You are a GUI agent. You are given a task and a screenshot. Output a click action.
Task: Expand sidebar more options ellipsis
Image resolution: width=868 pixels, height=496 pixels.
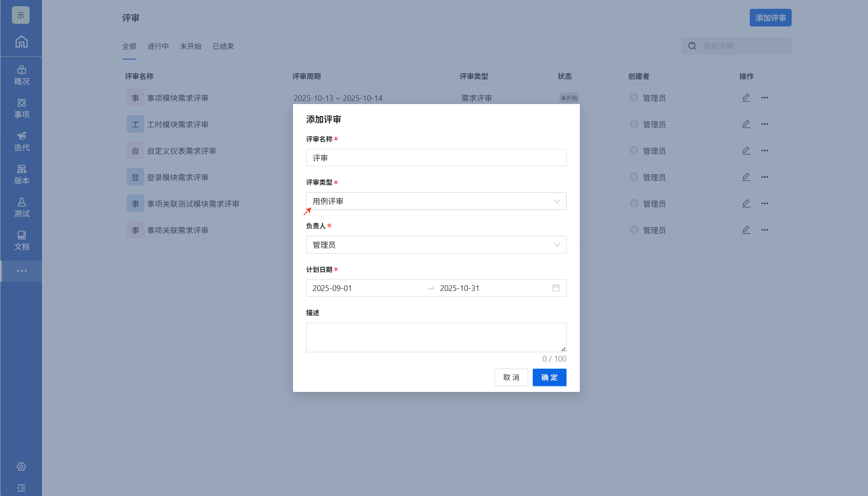pyautogui.click(x=21, y=271)
